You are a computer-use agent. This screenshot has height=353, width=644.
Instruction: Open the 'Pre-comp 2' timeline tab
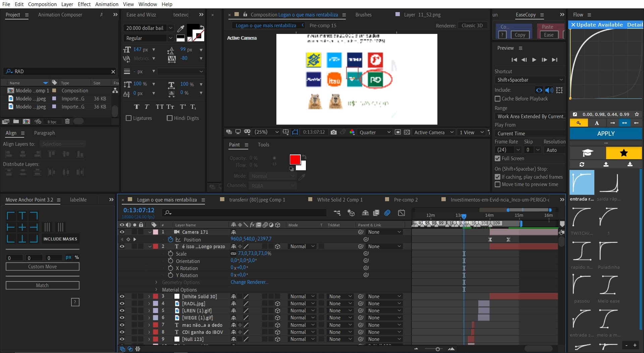406,200
